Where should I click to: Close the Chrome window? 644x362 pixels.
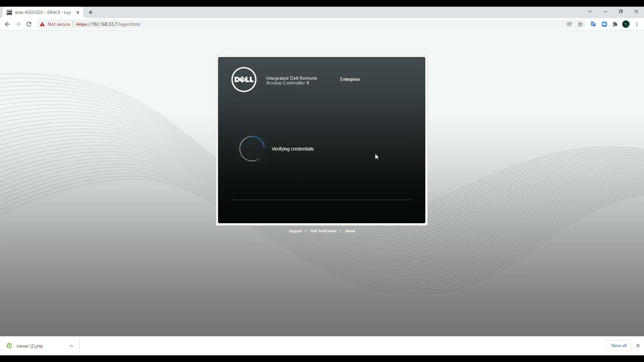[636, 12]
